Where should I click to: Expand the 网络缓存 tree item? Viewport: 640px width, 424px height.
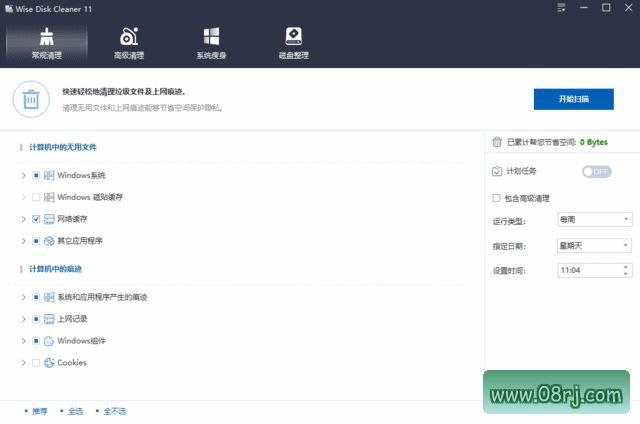point(23,219)
